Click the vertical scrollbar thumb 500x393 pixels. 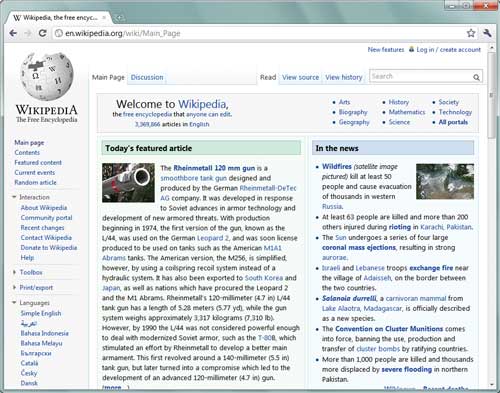click(x=491, y=96)
